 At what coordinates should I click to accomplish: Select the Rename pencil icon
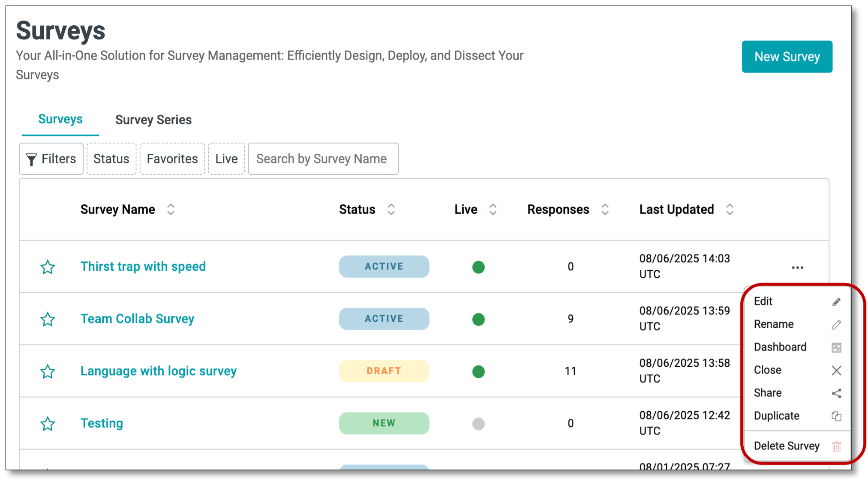pos(835,324)
